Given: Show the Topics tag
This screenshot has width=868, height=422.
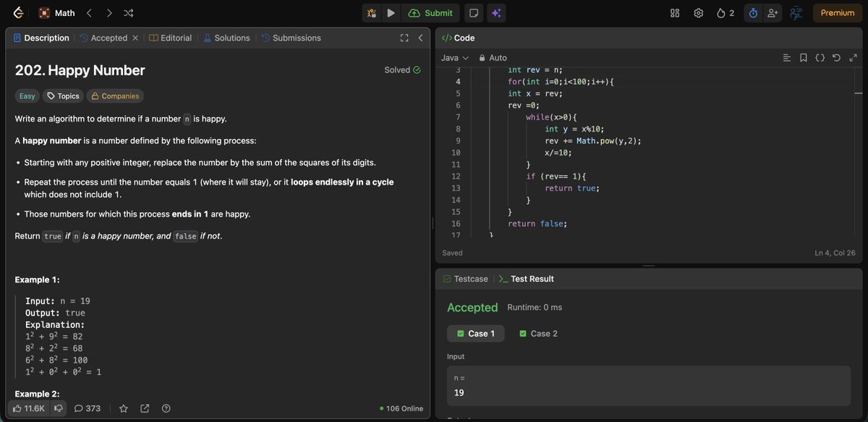Looking at the screenshot, I should (x=63, y=96).
